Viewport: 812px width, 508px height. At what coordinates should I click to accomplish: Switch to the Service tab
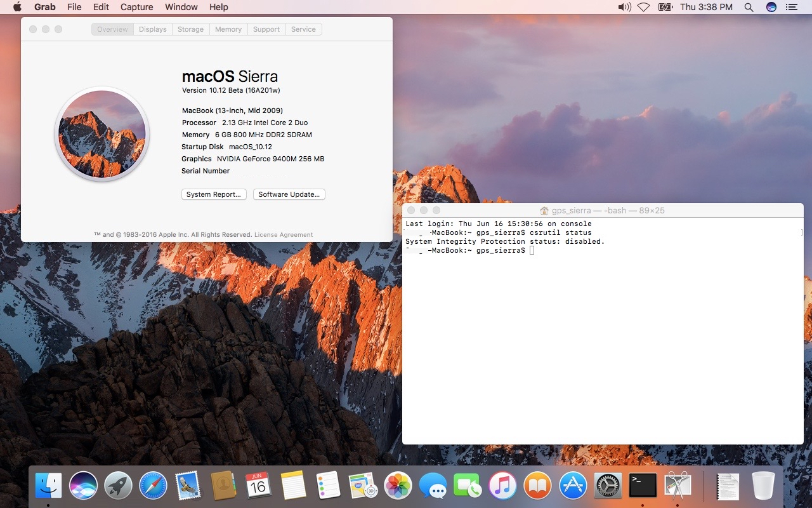[x=303, y=29]
